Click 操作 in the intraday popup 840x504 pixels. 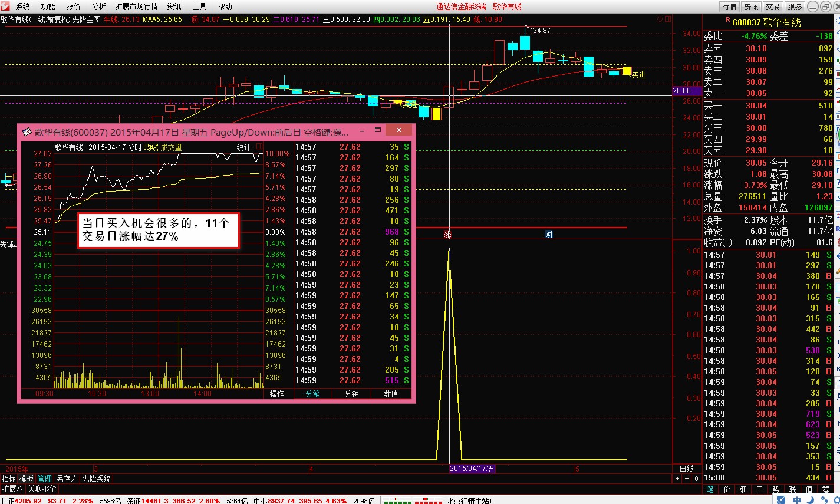coord(277,394)
